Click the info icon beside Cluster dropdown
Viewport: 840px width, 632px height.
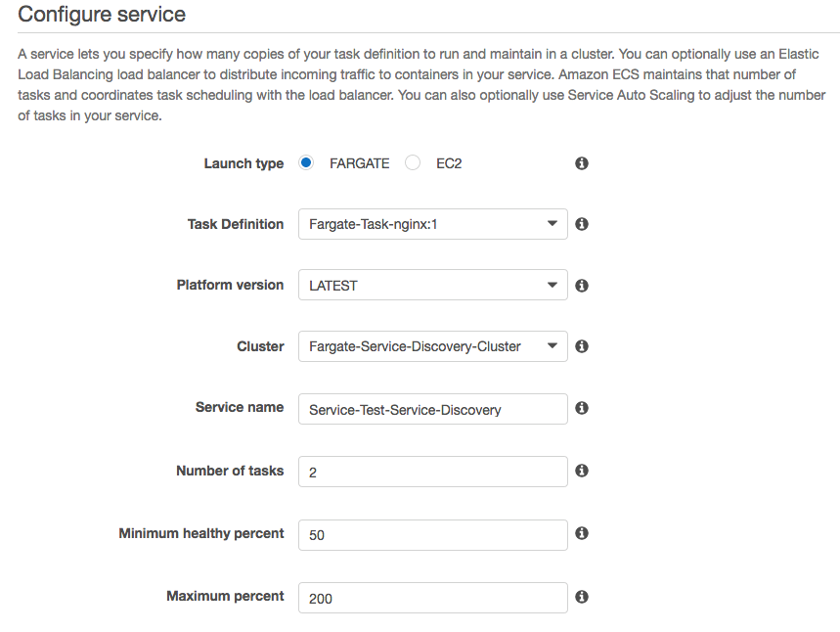click(581, 346)
